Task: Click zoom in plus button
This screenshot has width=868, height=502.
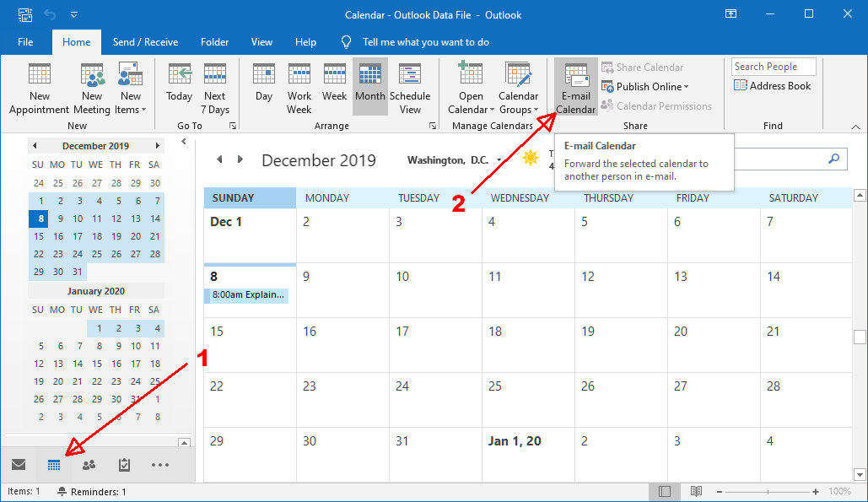Action: (816, 492)
